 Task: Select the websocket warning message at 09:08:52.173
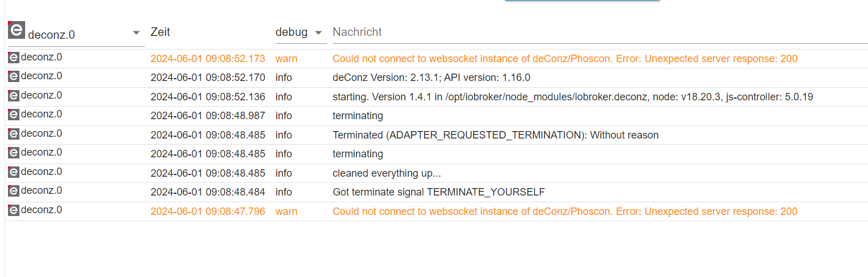click(564, 59)
